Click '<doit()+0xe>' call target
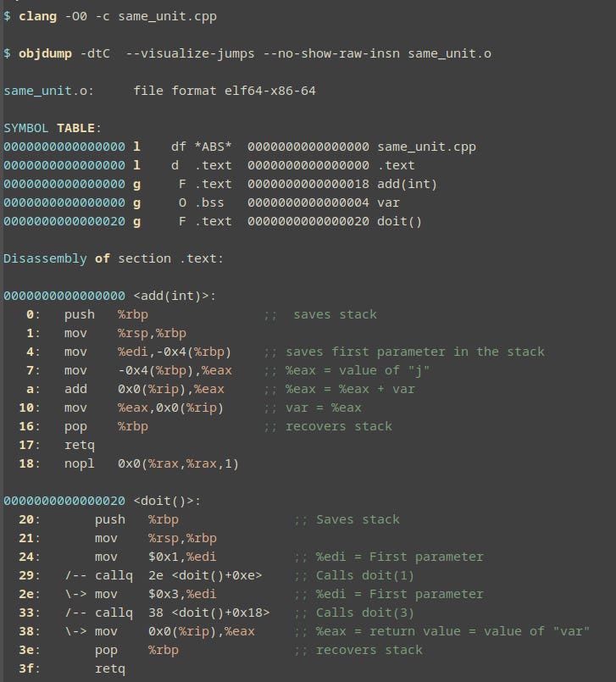Screen dimensions: 616x682 [217, 576]
